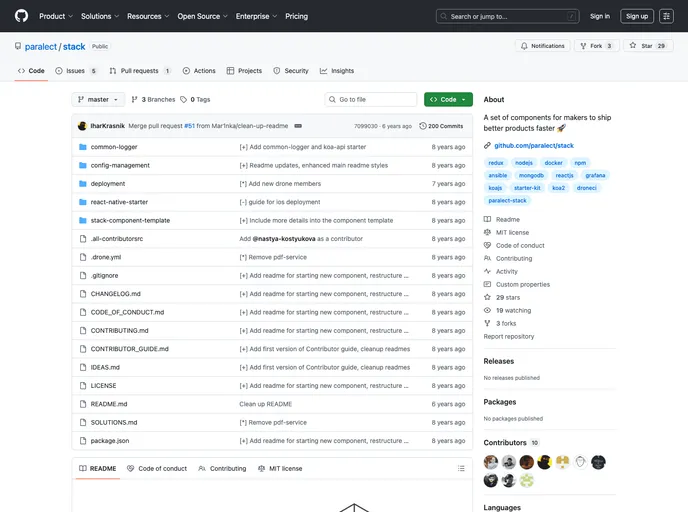Click the notifications bell icon

[524, 46]
